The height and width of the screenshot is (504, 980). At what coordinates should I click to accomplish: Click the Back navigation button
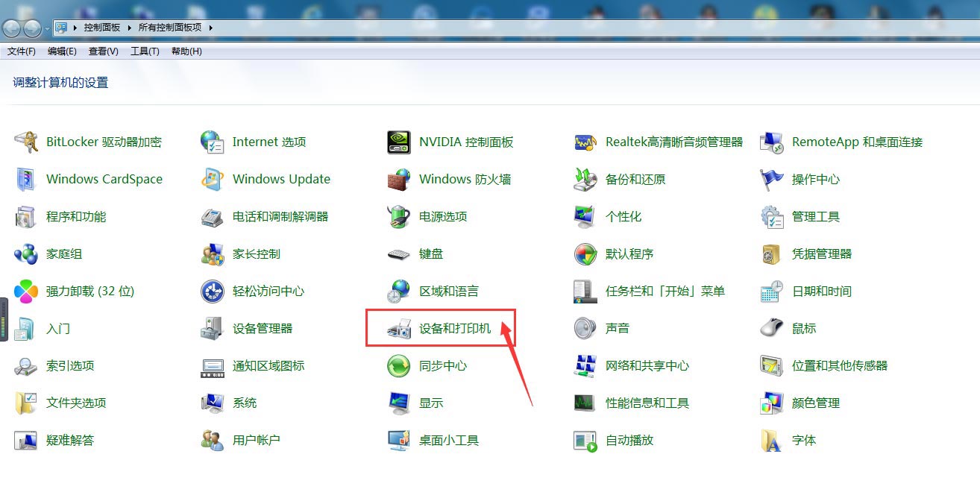click(11, 28)
